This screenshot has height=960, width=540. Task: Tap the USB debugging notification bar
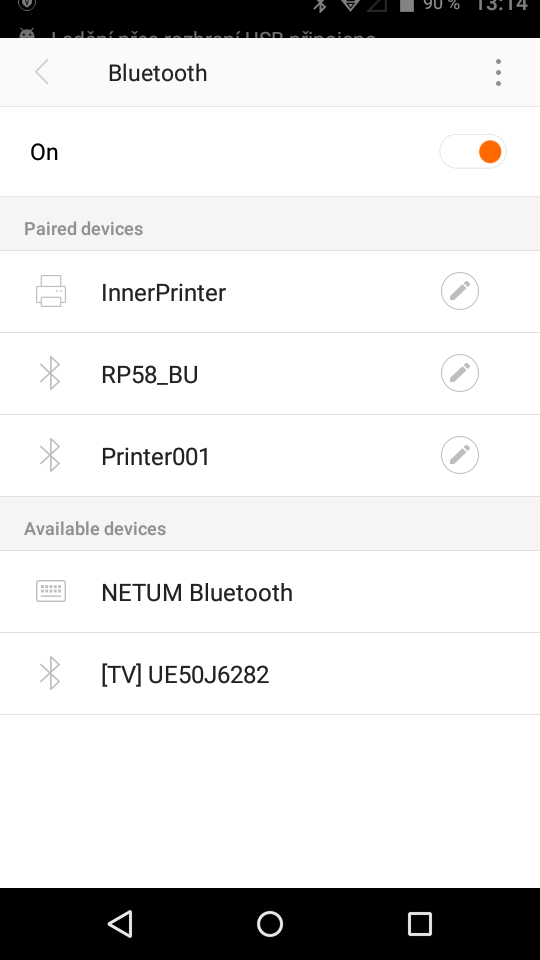270,33
